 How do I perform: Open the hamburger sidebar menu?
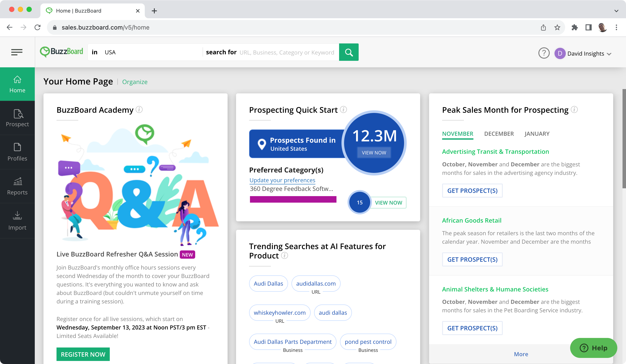click(17, 52)
